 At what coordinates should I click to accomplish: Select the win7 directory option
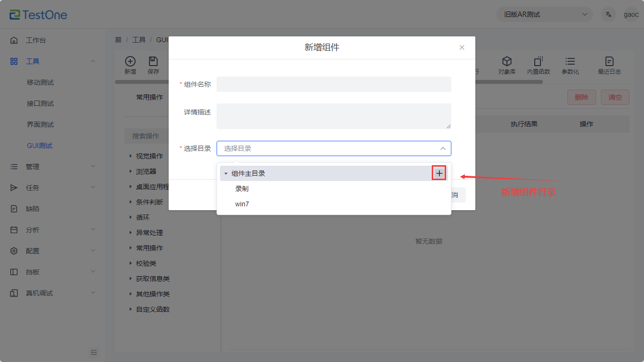pyautogui.click(x=242, y=204)
